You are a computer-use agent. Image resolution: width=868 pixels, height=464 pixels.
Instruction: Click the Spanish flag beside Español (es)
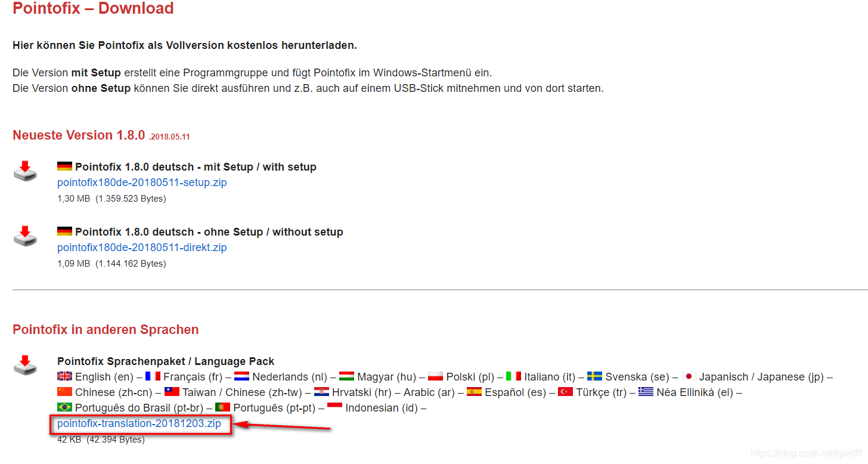pos(475,392)
